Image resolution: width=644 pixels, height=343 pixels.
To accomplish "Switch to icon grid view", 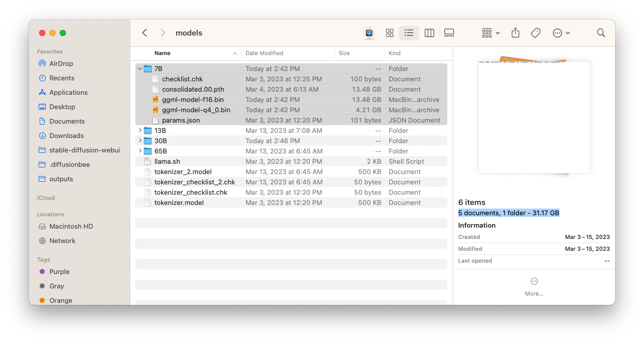I will [390, 33].
